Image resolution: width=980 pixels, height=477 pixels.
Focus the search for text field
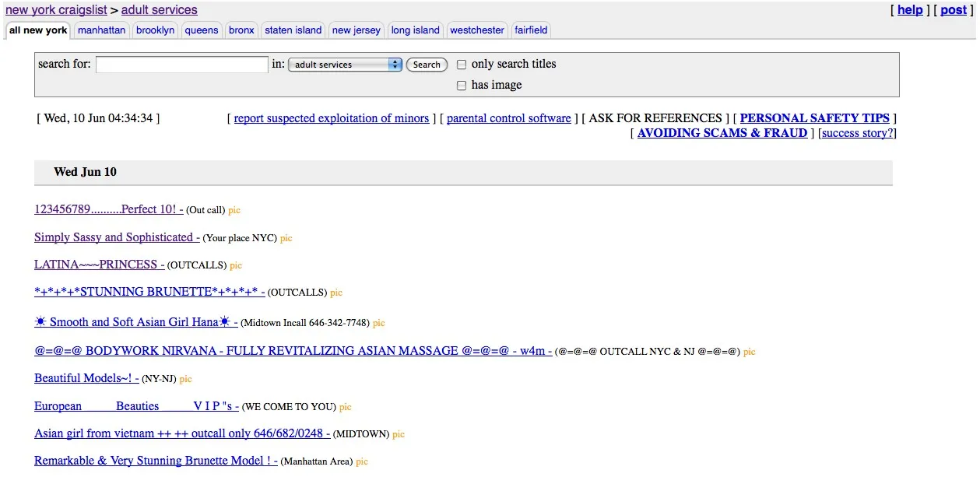pos(182,65)
